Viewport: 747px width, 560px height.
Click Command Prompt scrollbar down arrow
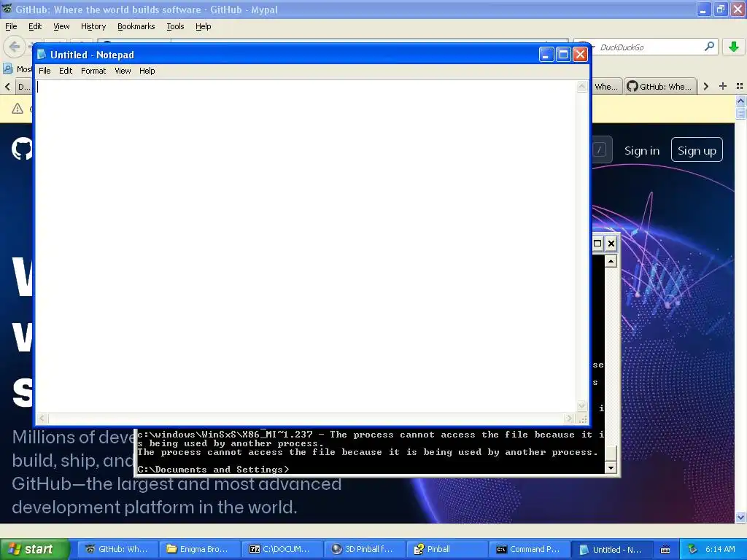[x=611, y=467]
